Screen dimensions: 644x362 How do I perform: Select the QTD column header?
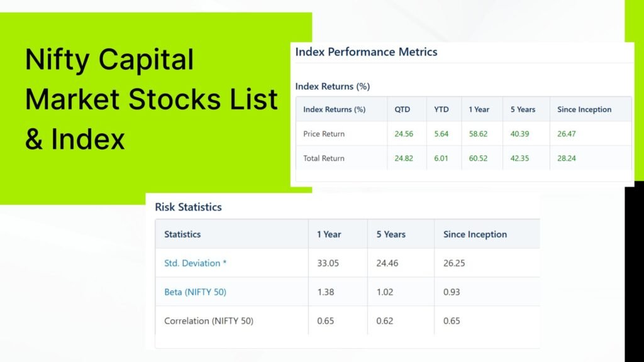point(402,109)
